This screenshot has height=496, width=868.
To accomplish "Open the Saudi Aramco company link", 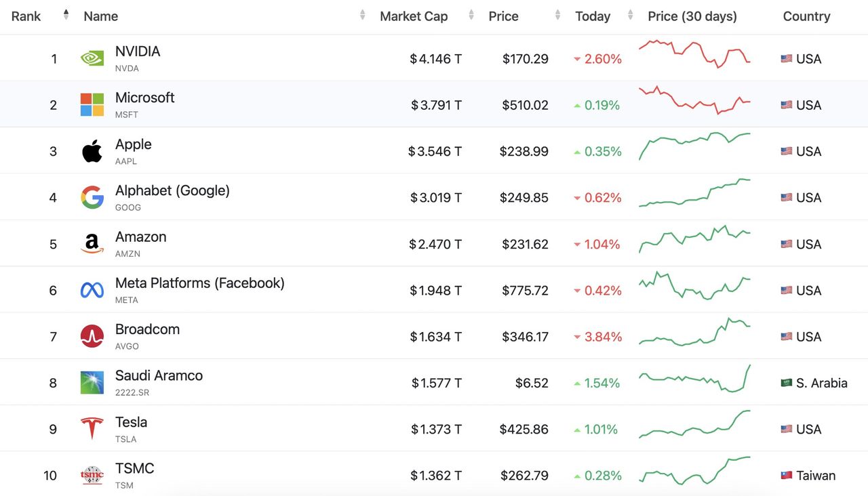I will pos(159,375).
